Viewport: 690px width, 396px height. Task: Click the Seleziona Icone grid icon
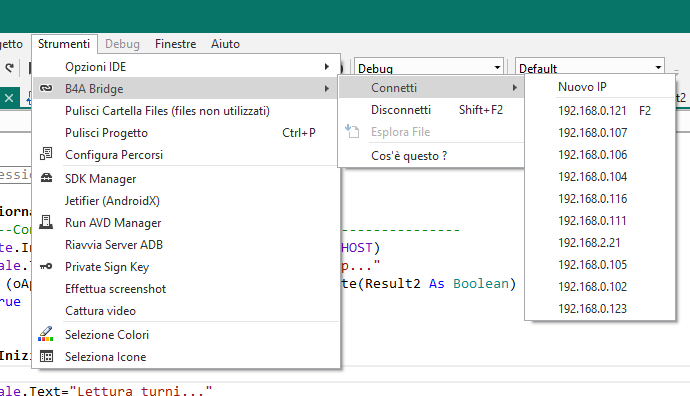tap(46, 356)
